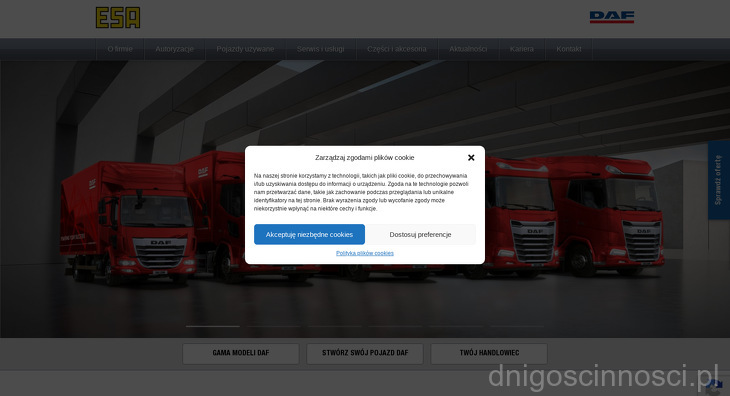Open the O firmie menu
The height and width of the screenshot is (396, 730).
[x=120, y=49]
